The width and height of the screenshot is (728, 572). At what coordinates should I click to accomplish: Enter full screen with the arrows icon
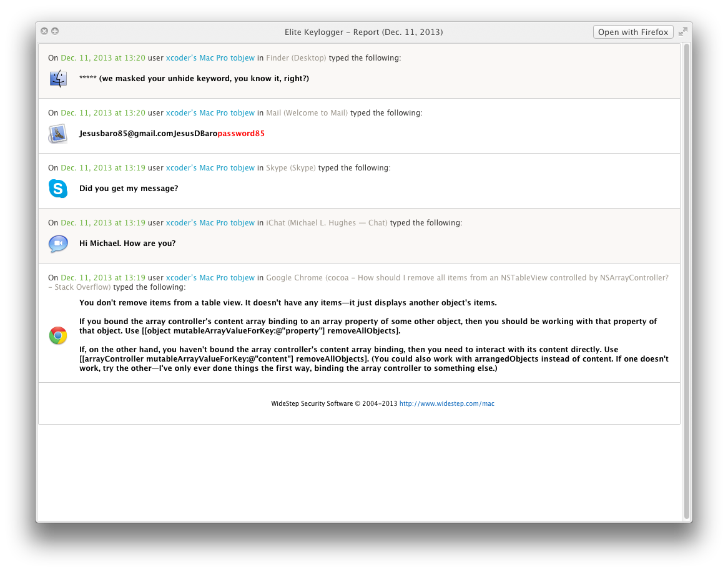point(683,32)
